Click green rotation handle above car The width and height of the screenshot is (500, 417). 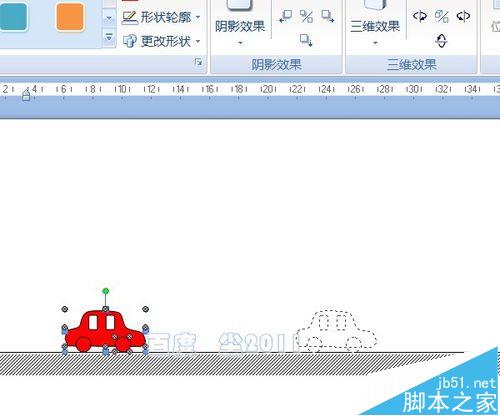click(x=106, y=291)
